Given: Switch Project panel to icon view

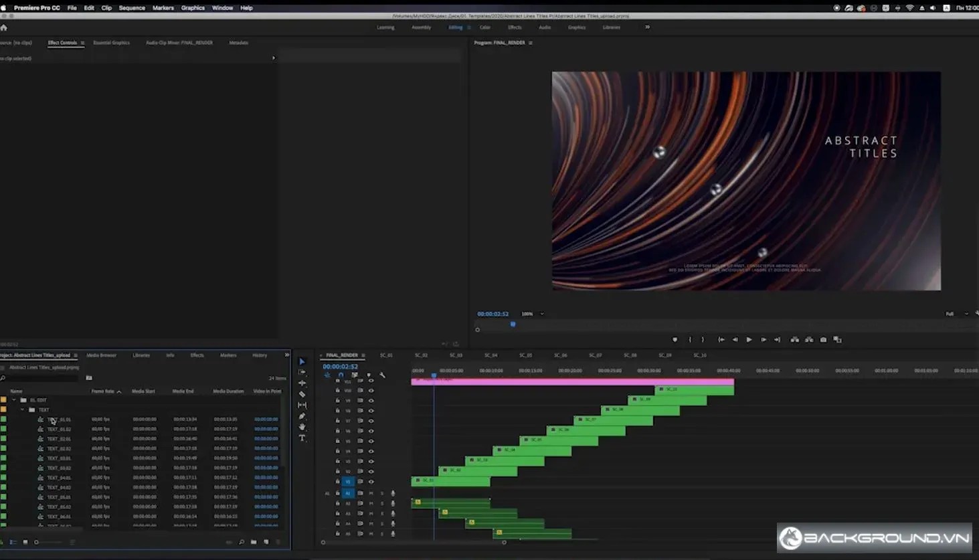Looking at the screenshot, I should click(25, 542).
